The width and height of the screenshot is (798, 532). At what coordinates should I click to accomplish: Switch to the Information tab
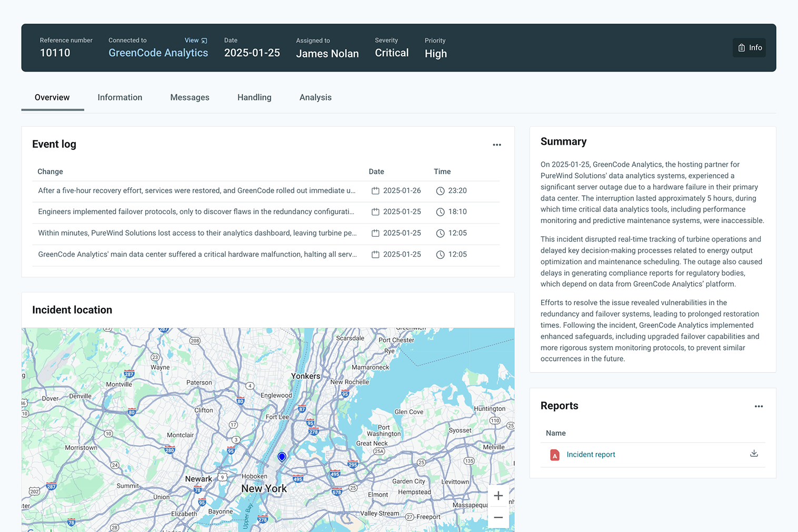[119, 97]
